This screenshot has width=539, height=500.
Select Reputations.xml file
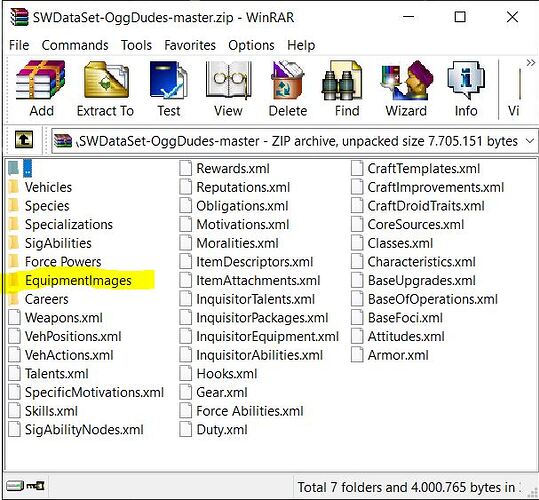pos(235,187)
